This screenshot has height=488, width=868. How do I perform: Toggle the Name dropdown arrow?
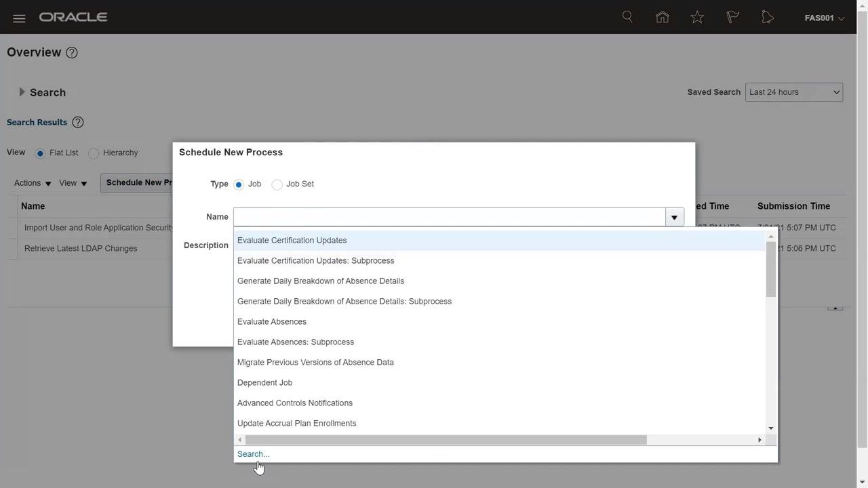pyautogui.click(x=674, y=217)
